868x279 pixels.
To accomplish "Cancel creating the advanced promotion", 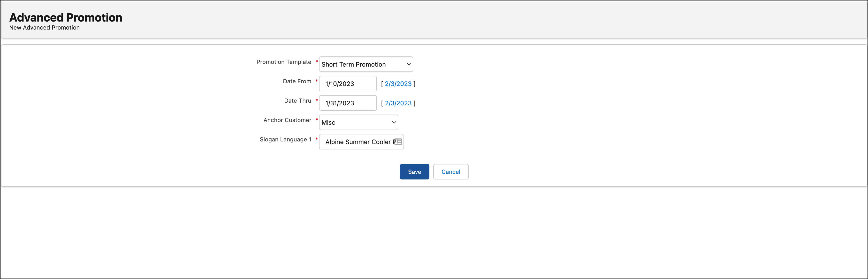I will point(450,171).
